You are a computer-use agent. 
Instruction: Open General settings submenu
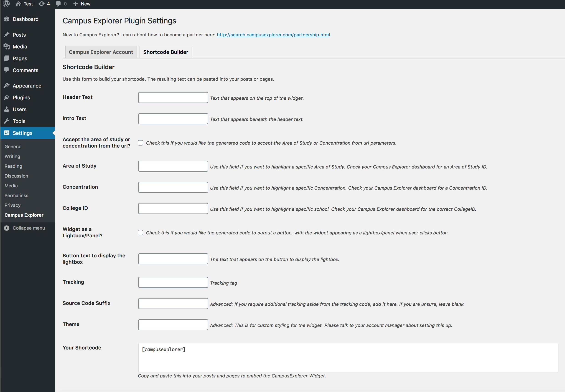point(13,147)
